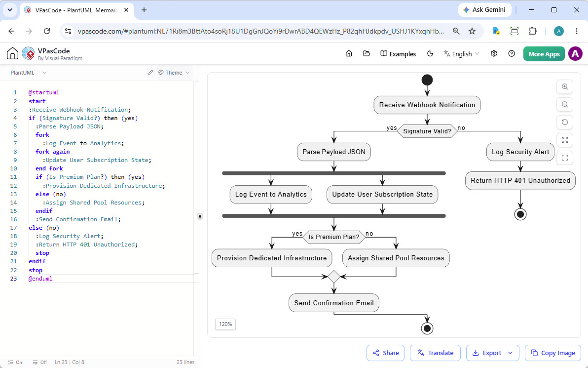Expand the PlantUML language dropdown
This screenshot has width=588, height=368.
[29, 73]
